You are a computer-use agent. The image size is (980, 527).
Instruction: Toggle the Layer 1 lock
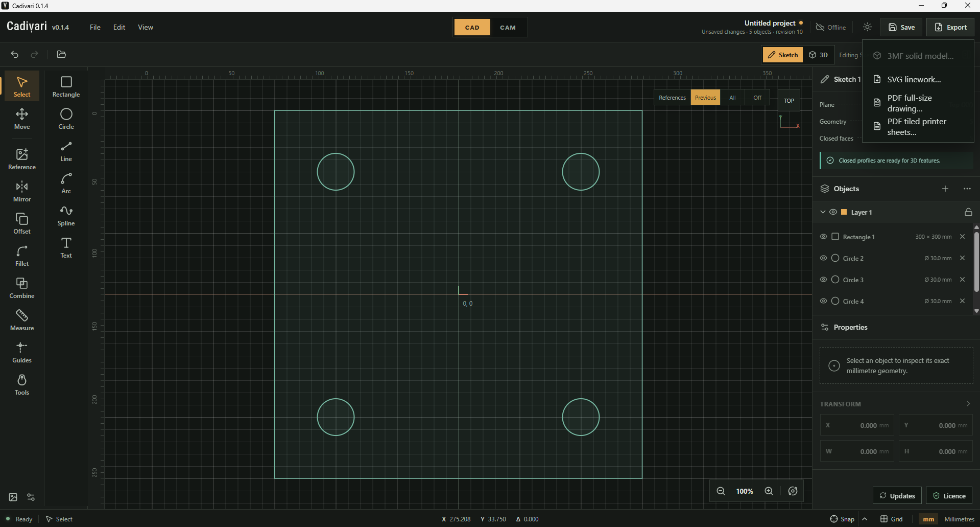click(x=968, y=212)
